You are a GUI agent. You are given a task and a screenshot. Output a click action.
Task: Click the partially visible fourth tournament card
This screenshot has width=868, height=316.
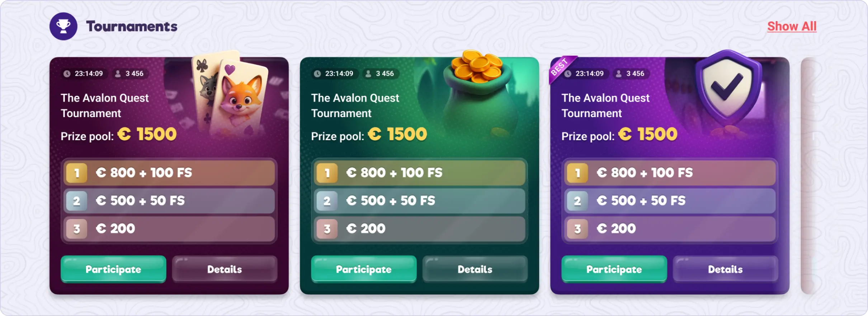point(808,176)
